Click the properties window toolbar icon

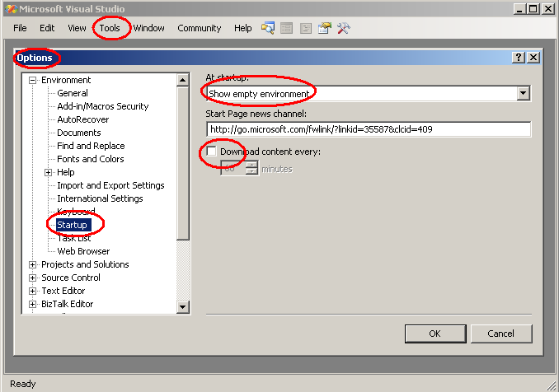click(x=324, y=28)
